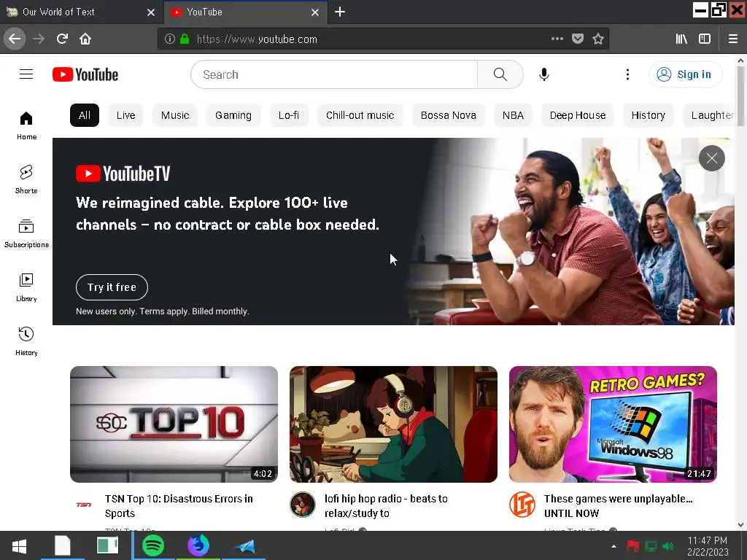Click the browser Forward arrow
The width and height of the screenshot is (747, 560).
[39, 39]
